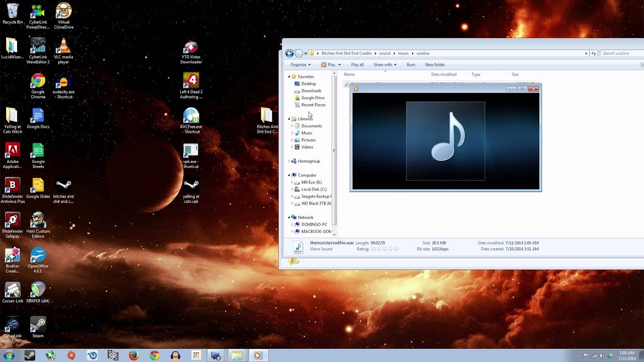Open the VLC media player desktop shortcut

pos(63,47)
